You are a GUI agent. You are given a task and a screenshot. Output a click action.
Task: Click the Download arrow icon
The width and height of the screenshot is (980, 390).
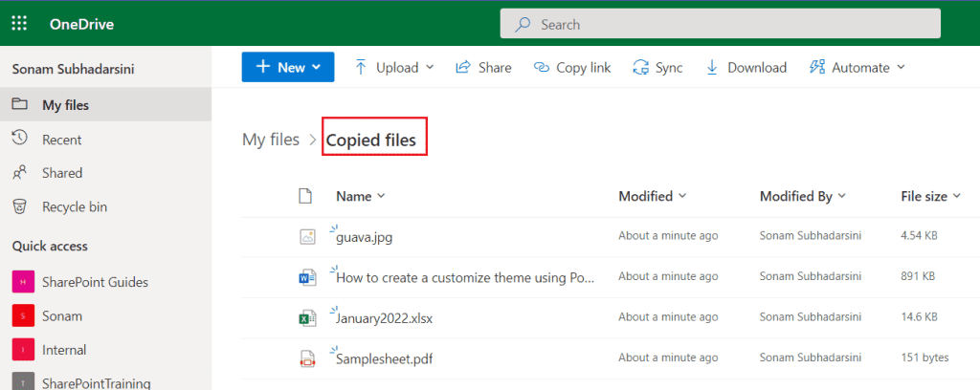click(712, 68)
